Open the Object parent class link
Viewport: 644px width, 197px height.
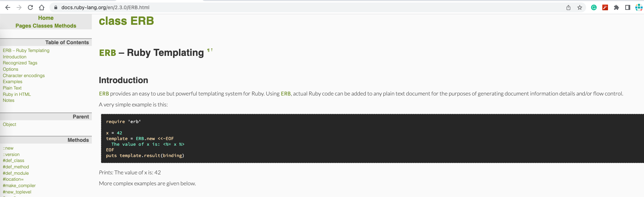[10, 124]
